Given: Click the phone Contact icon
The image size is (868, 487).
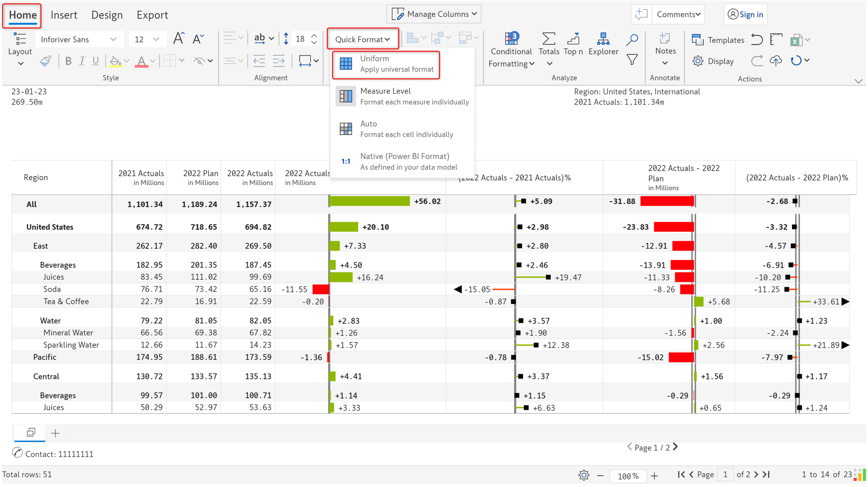Looking at the screenshot, I should point(17,453).
